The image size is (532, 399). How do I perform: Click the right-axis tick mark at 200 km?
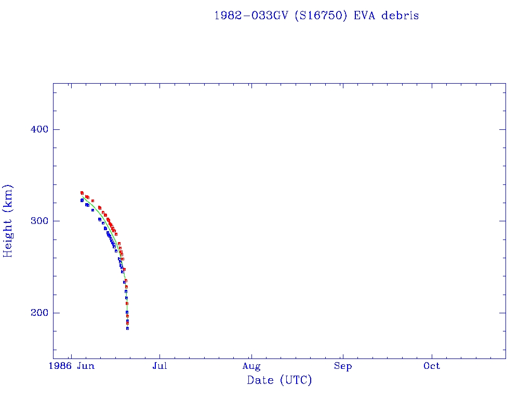pos(502,313)
